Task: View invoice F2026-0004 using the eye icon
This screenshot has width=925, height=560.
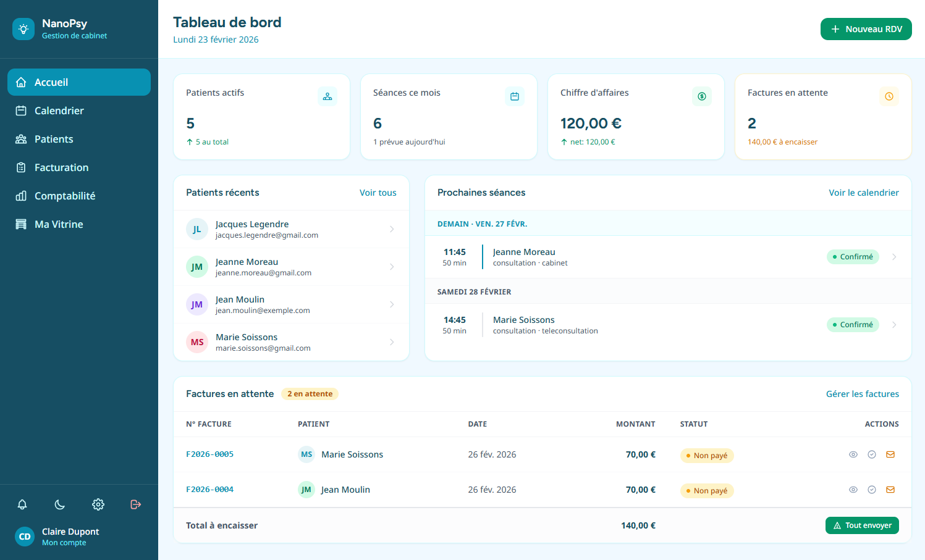Action: (853, 490)
